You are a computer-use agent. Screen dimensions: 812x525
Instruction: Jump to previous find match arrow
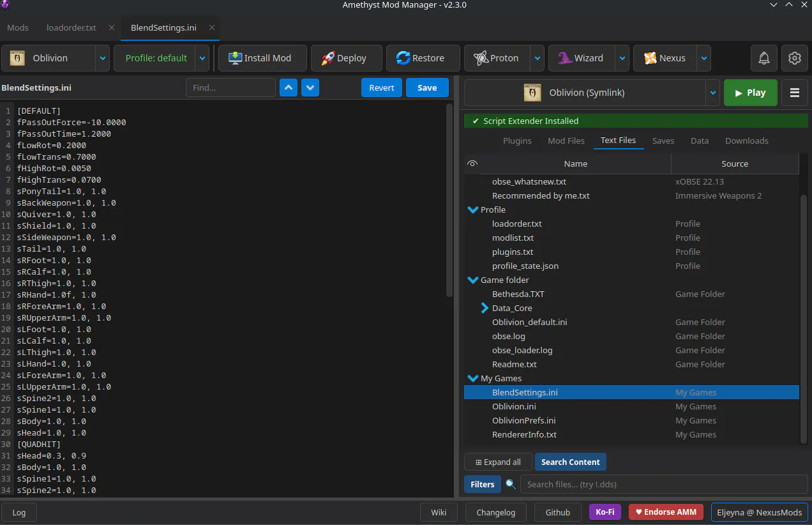289,88
